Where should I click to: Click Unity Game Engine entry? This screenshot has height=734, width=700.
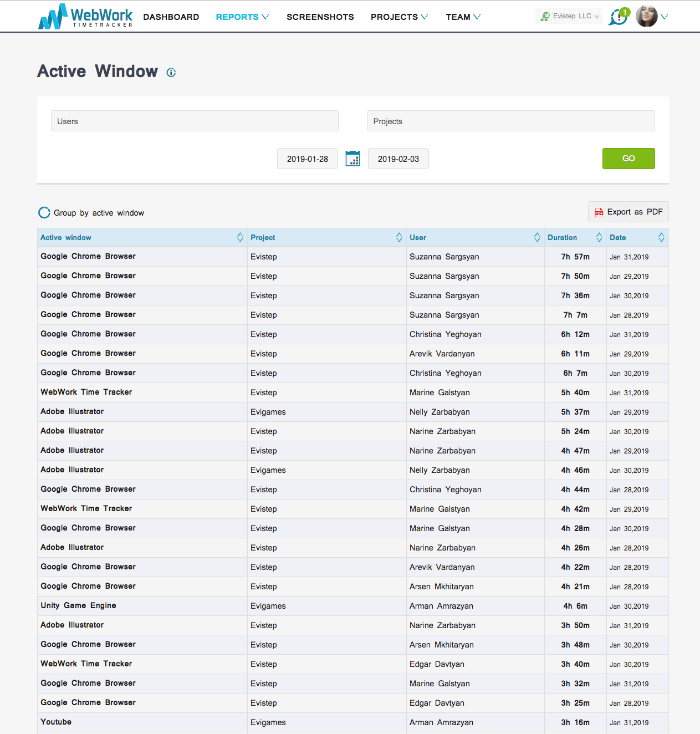pyautogui.click(x=78, y=605)
